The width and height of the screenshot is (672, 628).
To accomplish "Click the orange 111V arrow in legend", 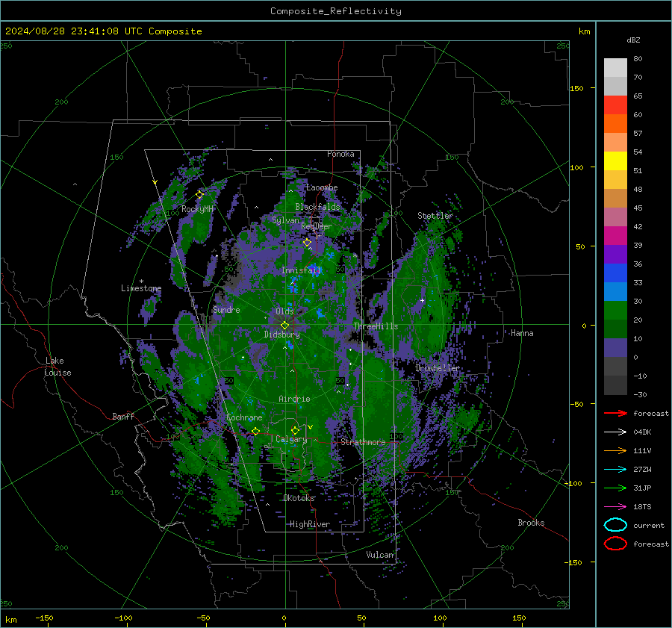I will (x=615, y=450).
